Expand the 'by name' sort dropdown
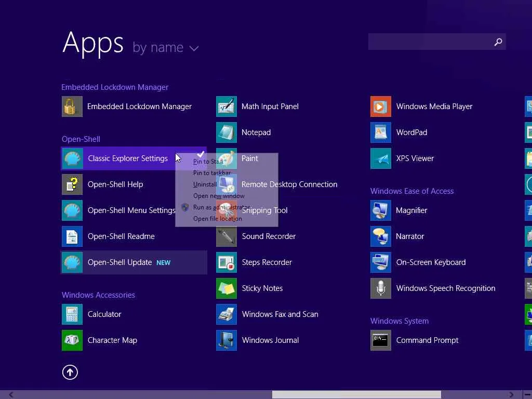 tap(166, 47)
